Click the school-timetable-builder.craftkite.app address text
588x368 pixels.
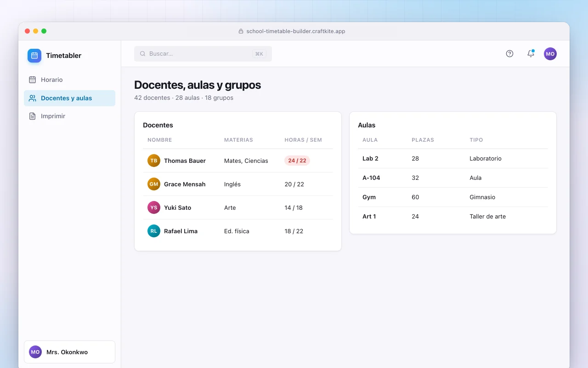click(296, 31)
